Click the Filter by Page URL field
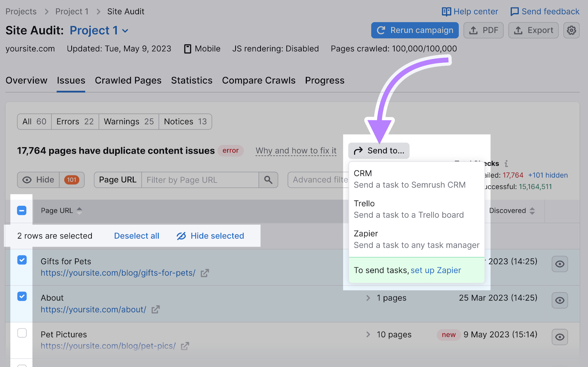The image size is (588, 367). click(x=200, y=180)
